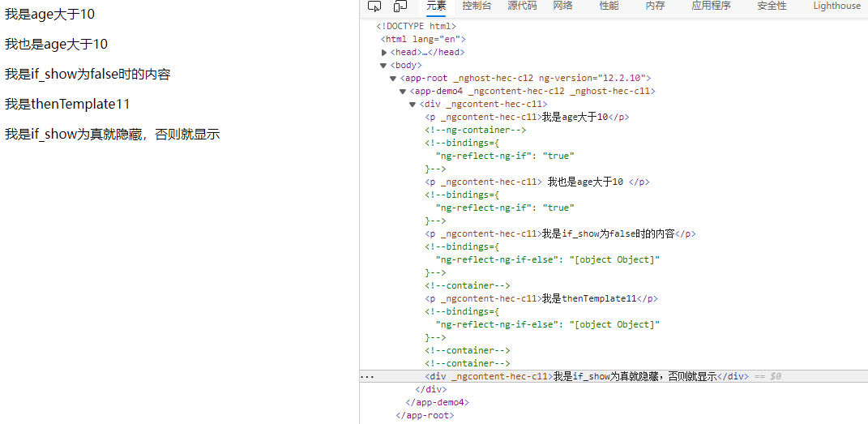Click page text 我是thenTemplate11
The width and height of the screenshot is (868, 424).
coord(67,104)
